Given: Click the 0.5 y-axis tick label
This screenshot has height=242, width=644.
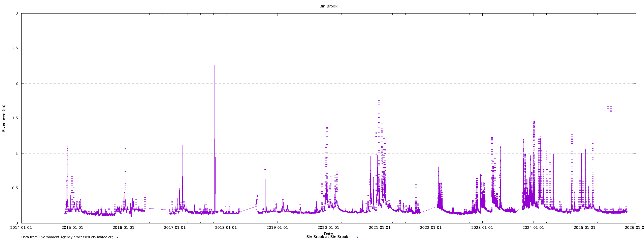Looking at the screenshot, I should pyautogui.click(x=15, y=188).
